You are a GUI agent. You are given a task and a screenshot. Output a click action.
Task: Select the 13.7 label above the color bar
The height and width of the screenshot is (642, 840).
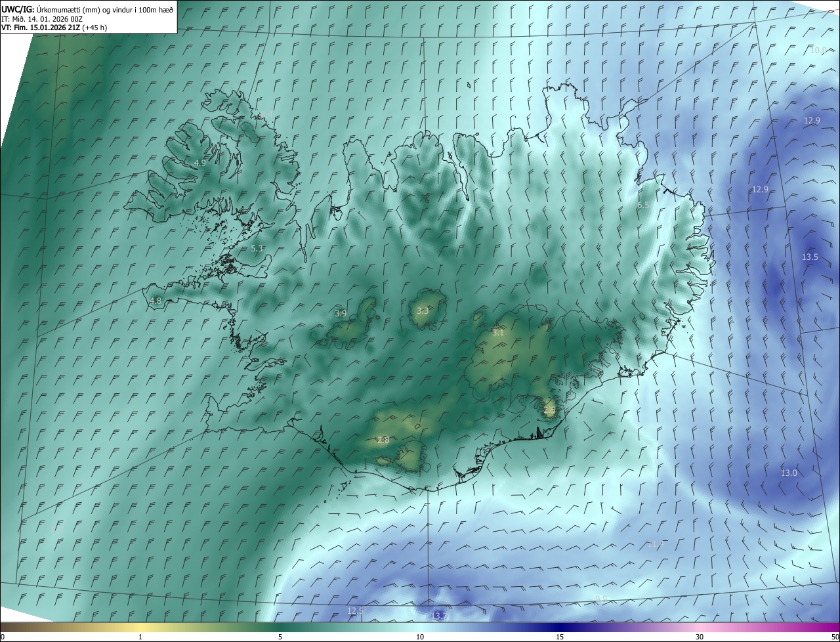tap(439, 616)
